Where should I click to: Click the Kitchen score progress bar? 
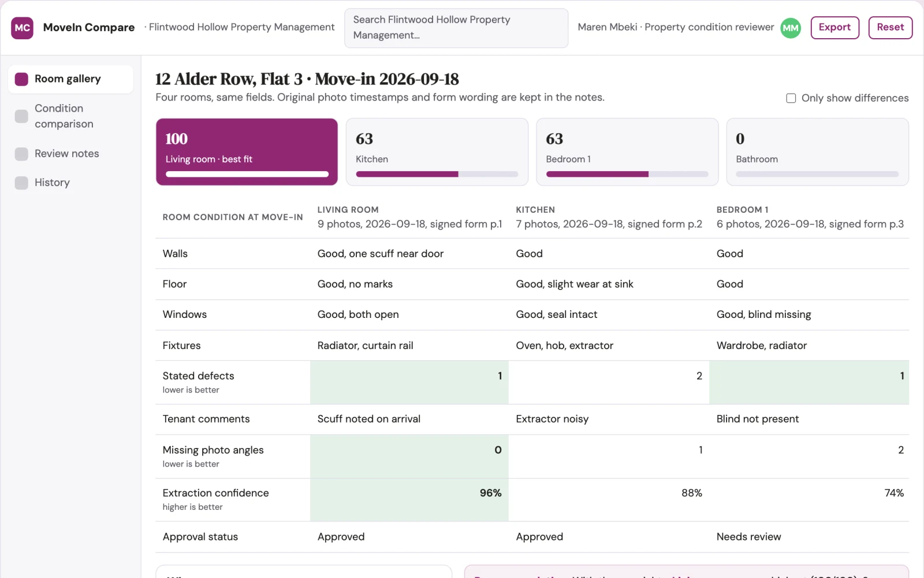tap(437, 174)
